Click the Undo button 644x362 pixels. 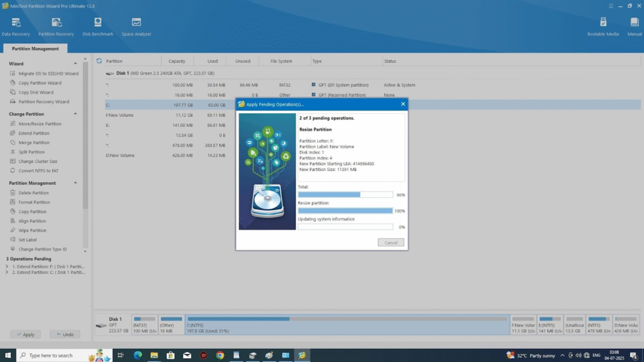[65, 334]
